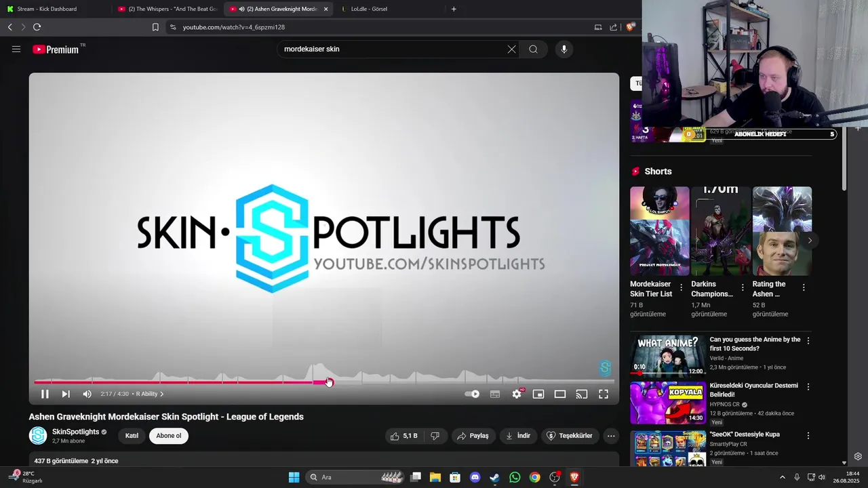Mute the video player volume

click(x=87, y=394)
